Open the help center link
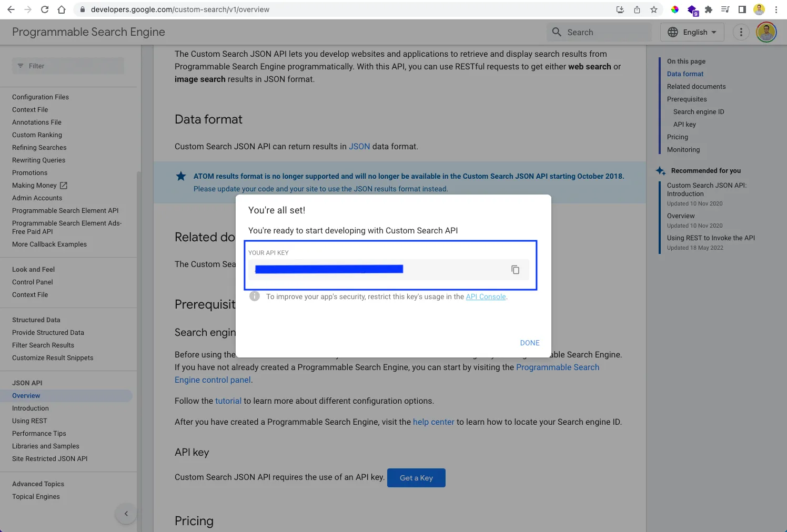 point(433,422)
